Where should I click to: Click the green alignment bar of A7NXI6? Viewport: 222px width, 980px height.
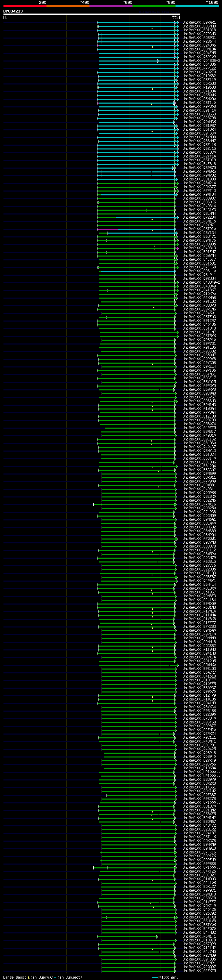pyautogui.click(x=135, y=504)
